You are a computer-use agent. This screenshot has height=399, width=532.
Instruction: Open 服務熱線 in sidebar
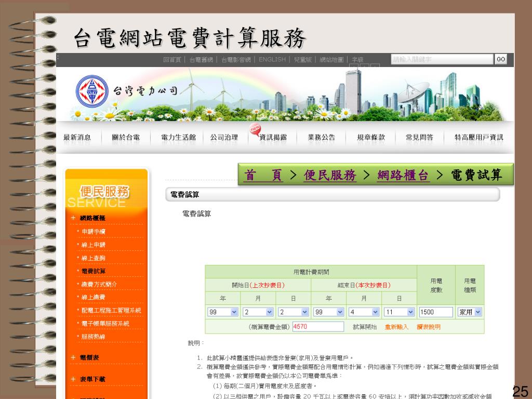[x=94, y=337]
